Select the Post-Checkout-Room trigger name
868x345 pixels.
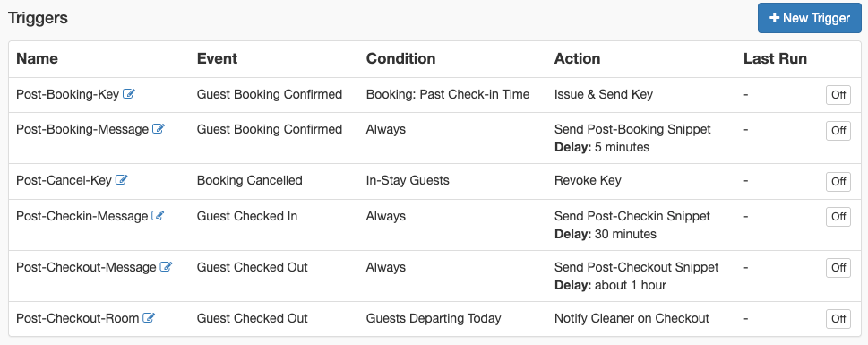tap(78, 318)
